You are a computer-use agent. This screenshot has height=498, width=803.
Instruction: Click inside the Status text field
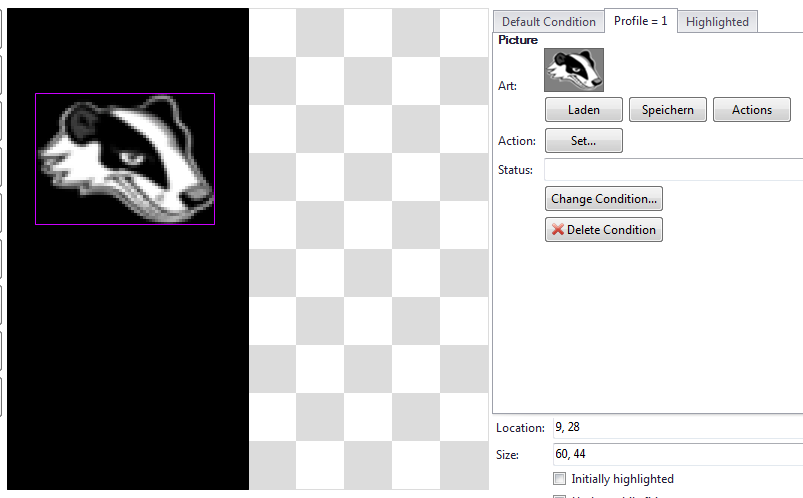(673, 170)
